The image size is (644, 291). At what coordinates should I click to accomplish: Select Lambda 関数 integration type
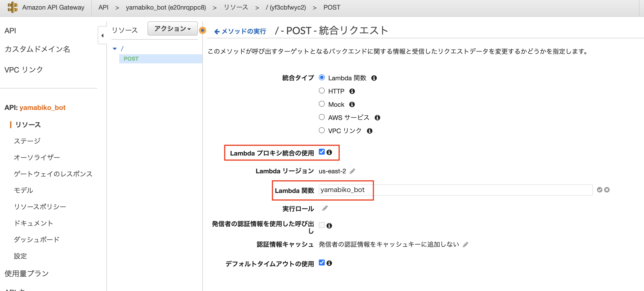pyautogui.click(x=322, y=78)
